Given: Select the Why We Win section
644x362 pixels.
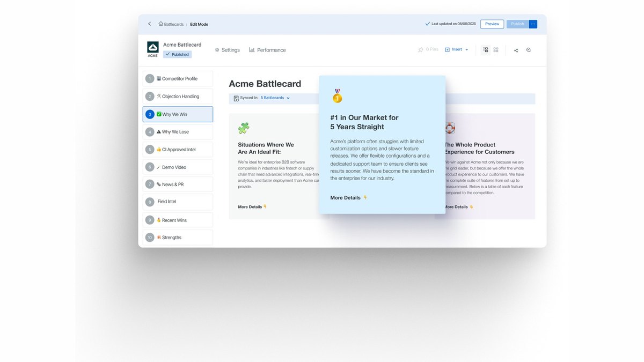Looking at the screenshot, I should 178,114.
